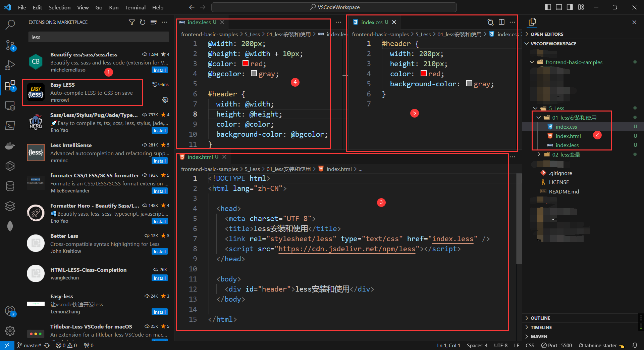Click the extensions search field containing less
Screen dimensions: 644x350
pos(99,37)
